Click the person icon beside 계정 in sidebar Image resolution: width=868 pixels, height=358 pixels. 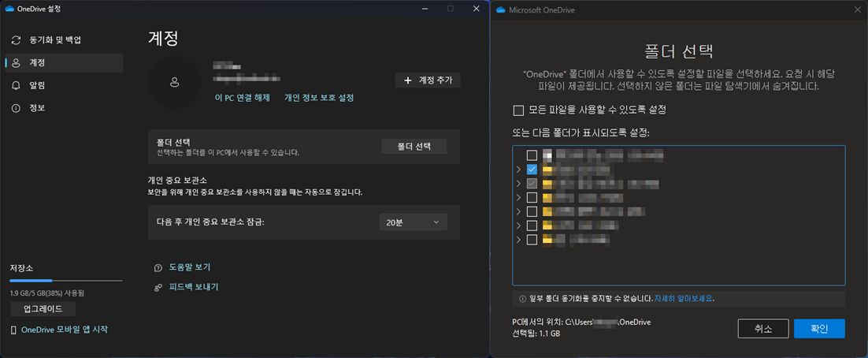(16, 62)
